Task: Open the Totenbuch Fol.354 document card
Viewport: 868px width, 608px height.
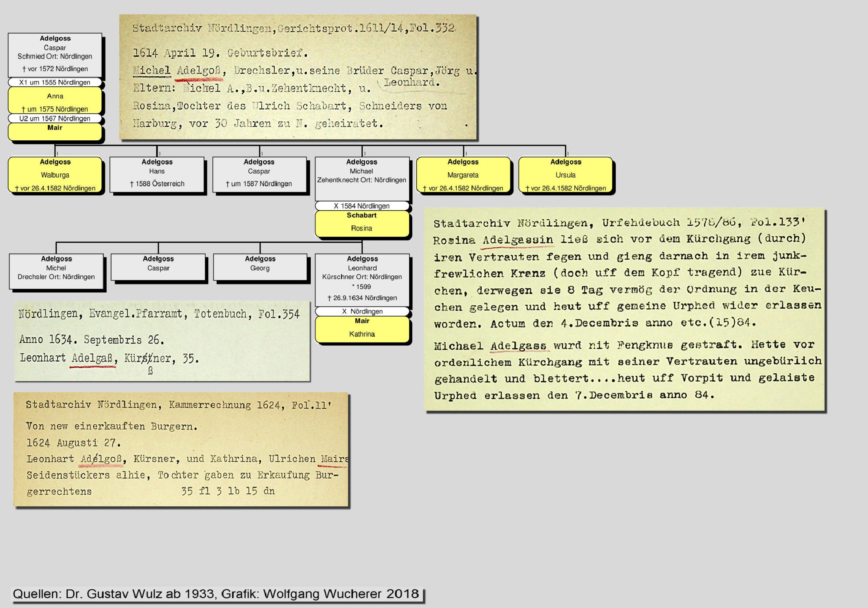Action: tap(162, 341)
